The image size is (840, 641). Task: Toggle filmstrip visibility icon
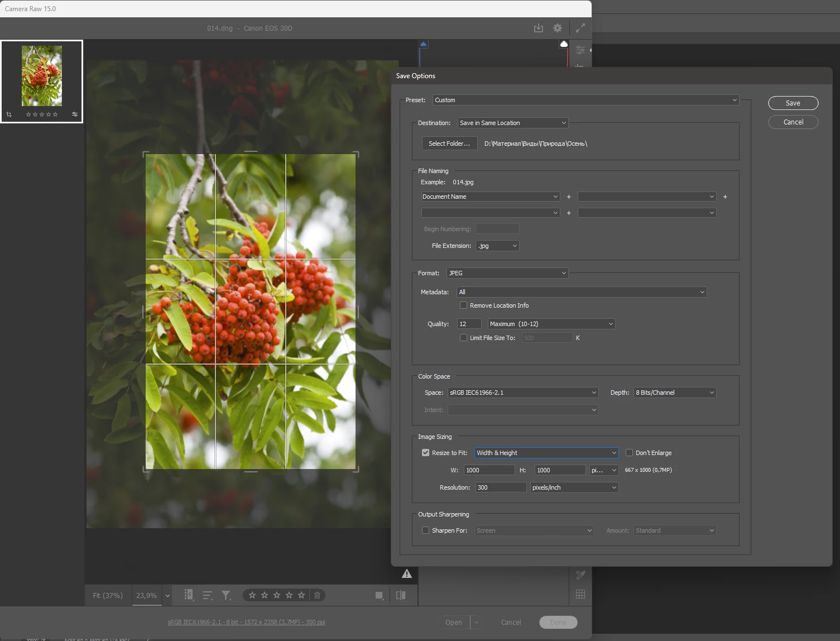coord(189,595)
